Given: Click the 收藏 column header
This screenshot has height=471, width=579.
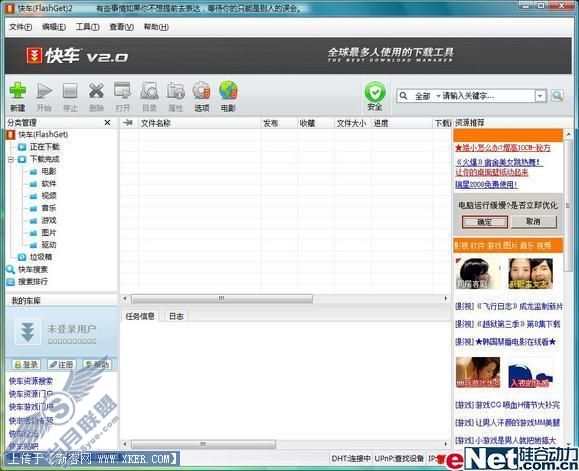Looking at the screenshot, I should [316, 123].
